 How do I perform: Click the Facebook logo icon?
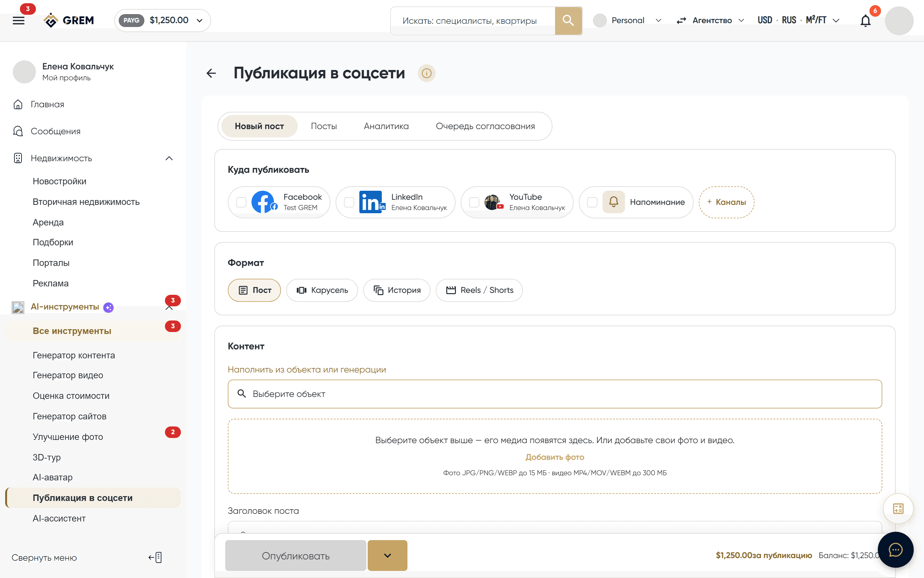pyautogui.click(x=263, y=202)
